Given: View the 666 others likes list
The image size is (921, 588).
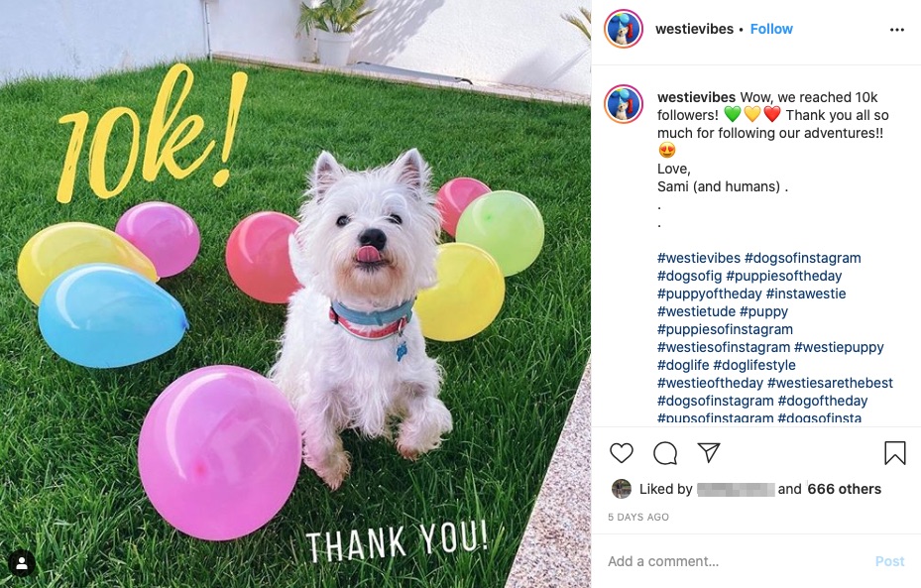Looking at the screenshot, I should pyautogui.click(x=844, y=489).
